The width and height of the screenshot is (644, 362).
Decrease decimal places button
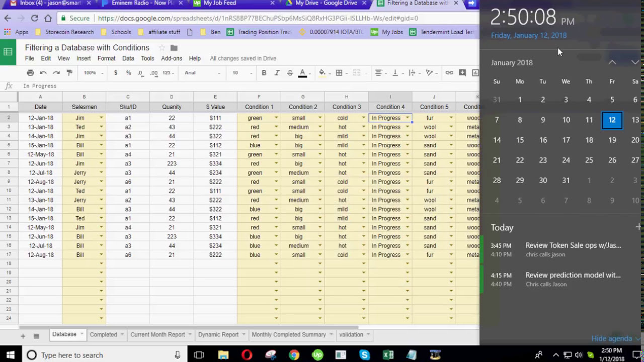pyautogui.click(x=141, y=73)
